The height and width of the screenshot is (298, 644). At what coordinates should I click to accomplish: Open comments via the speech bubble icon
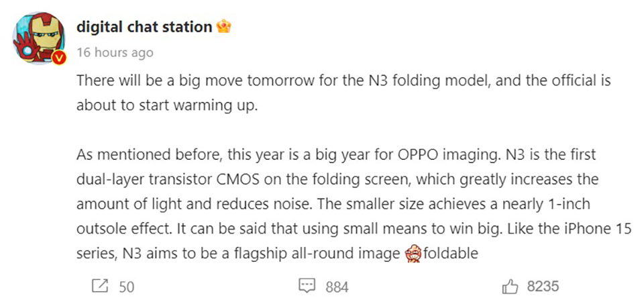[x=307, y=287]
